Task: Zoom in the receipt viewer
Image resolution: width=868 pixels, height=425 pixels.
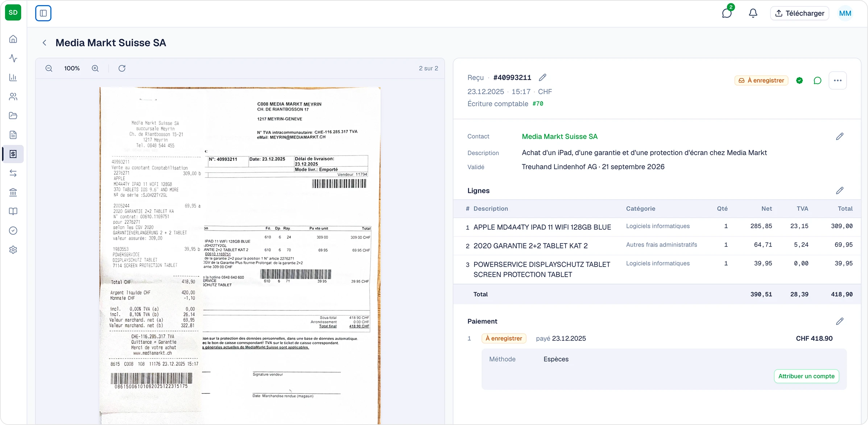Action: pos(95,68)
